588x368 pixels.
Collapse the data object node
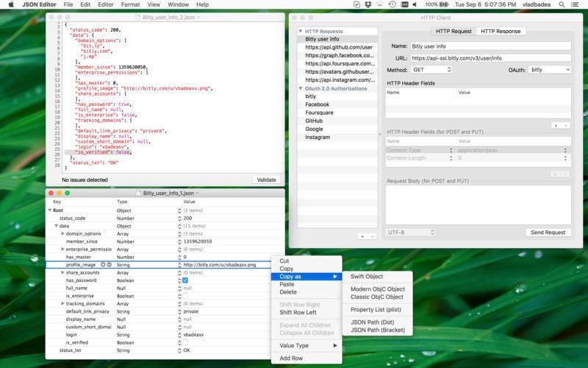(x=57, y=226)
